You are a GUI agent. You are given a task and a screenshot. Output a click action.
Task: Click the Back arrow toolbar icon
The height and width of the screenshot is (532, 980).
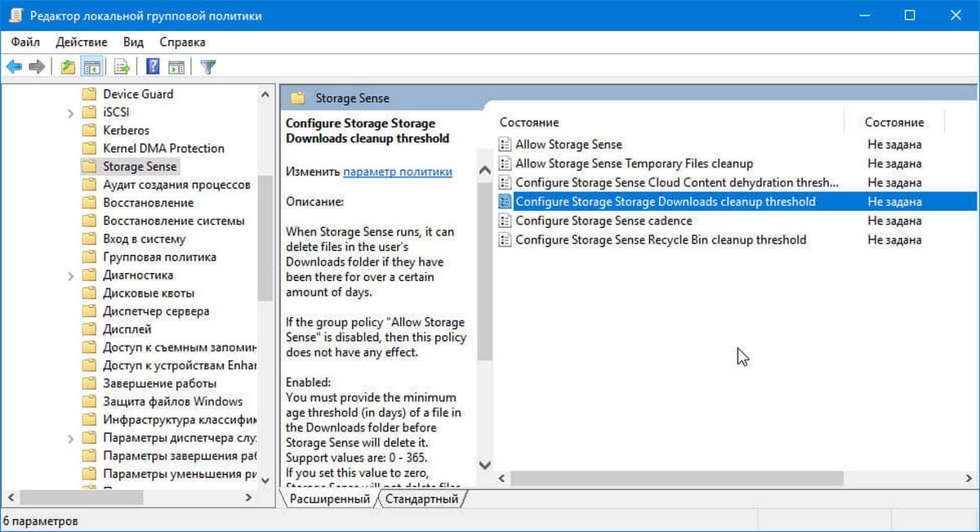(13, 67)
